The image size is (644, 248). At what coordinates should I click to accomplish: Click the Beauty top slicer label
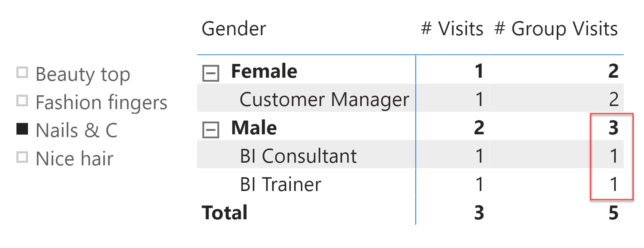coord(83,75)
